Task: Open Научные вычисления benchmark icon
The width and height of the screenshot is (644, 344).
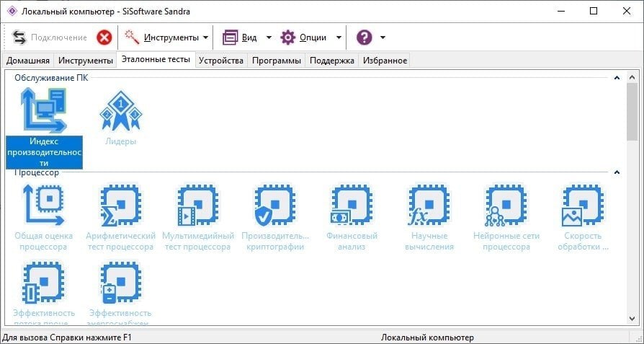Action: (x=429, y=218)
